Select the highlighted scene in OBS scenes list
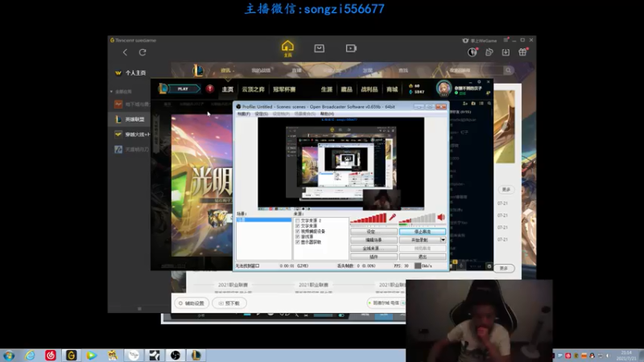 (264, 220)
